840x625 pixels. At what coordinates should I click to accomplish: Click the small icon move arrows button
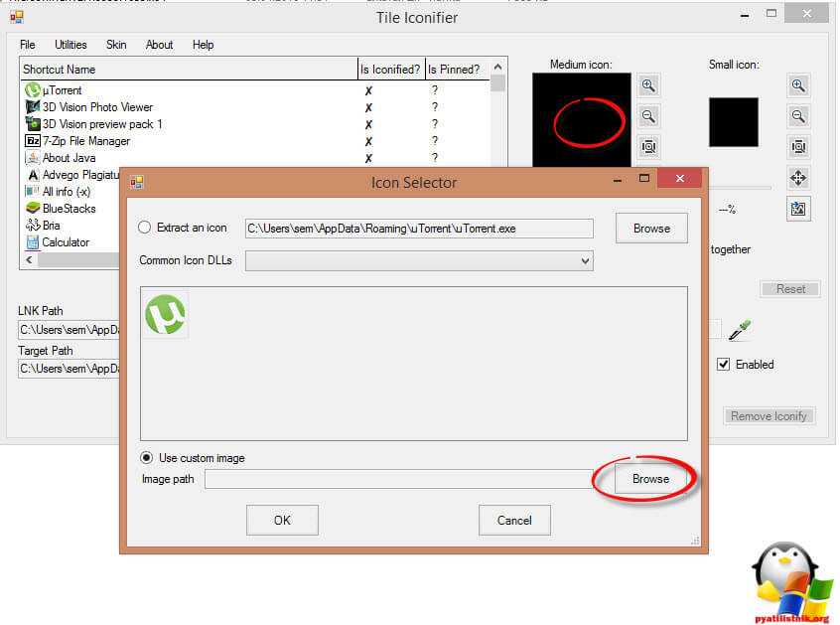798,178
